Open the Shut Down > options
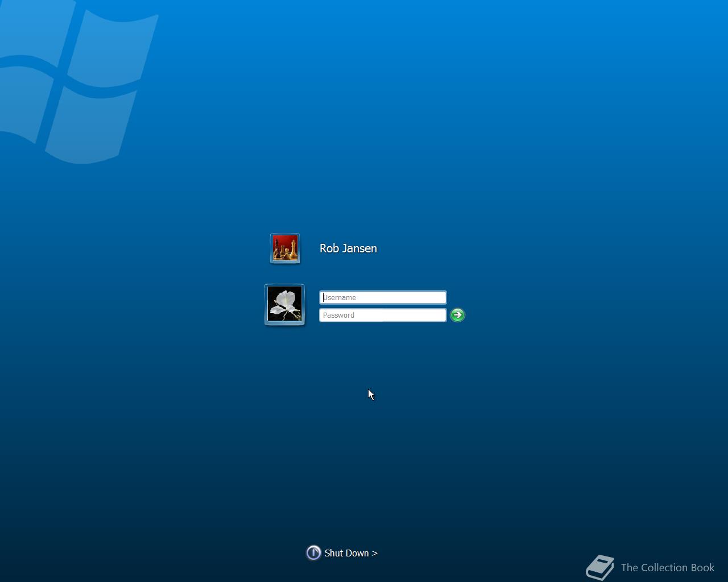The image size is (728, 582). tap(351, 553)
